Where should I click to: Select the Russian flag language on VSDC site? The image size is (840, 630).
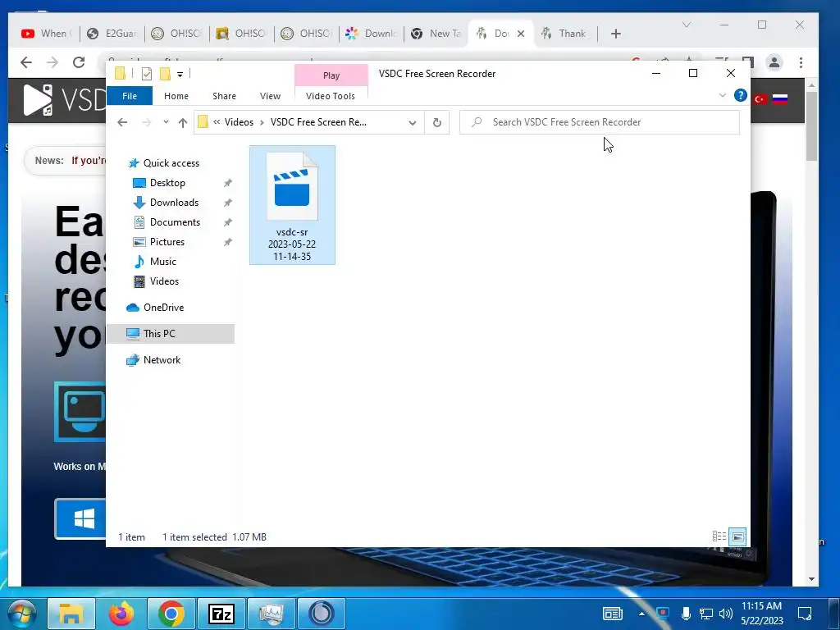coord(780,99)
